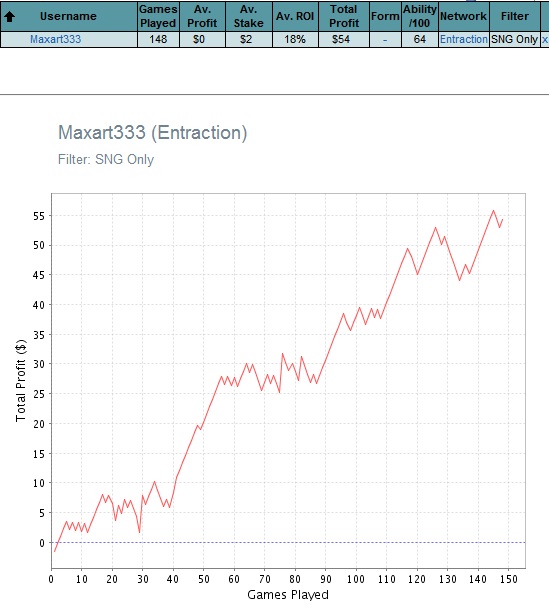Viewport: 549px width, 610px height.
Task: Sort by the Av. Stake column header
Action: tap(249, 16)
